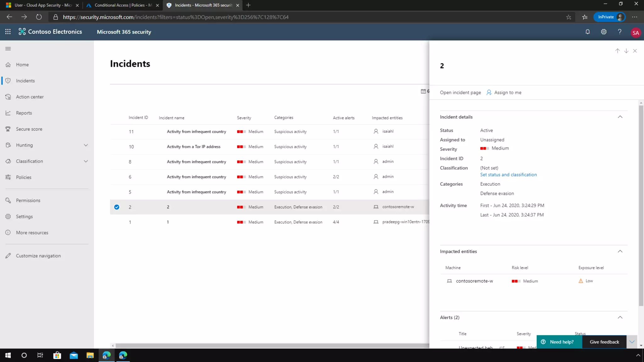Collapse navigation with hamburger icon
The width and height of the screenshot is (644, 362).
pos(8,49)
